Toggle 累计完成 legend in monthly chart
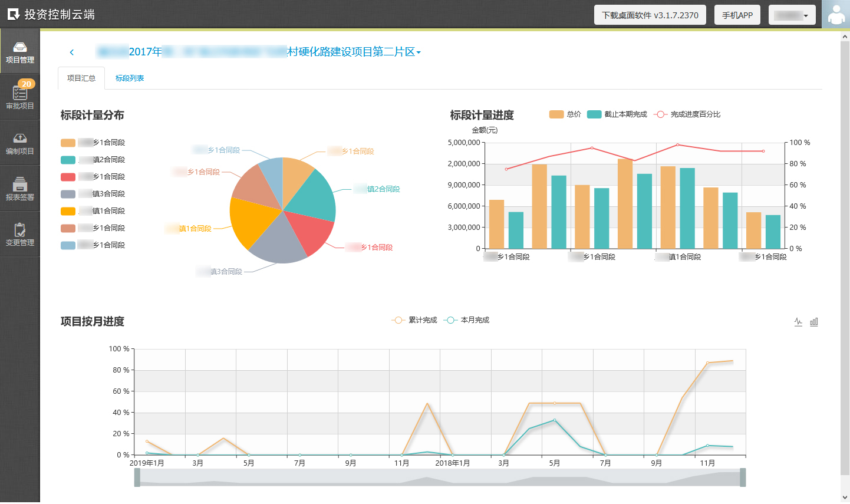Viewport: 850px width, 504px height. (414, 320)
